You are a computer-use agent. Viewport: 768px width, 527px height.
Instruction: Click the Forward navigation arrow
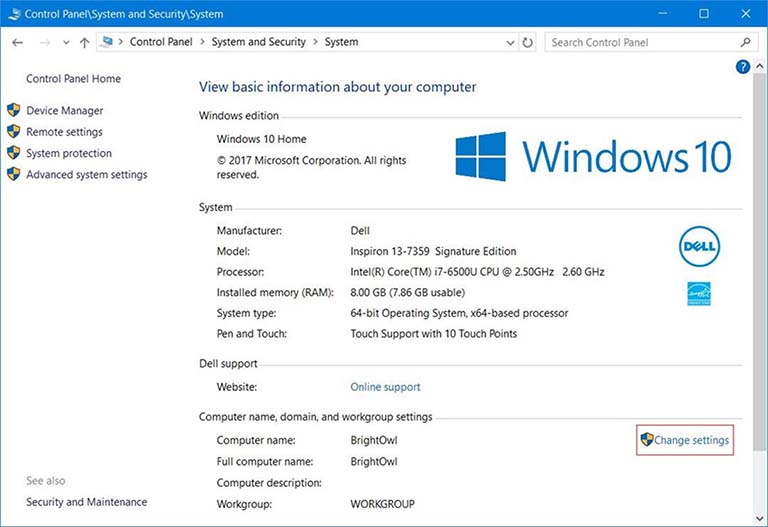click(45, 43)
